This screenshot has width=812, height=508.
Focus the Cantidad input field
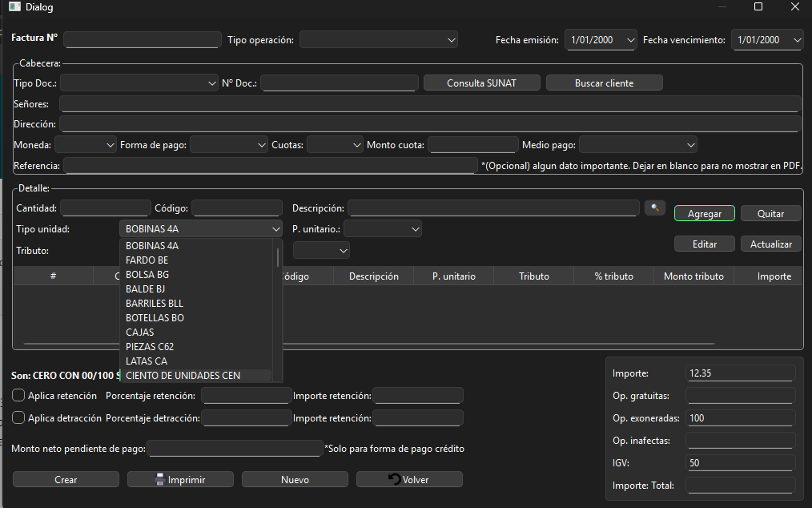[x=106, y=208]
